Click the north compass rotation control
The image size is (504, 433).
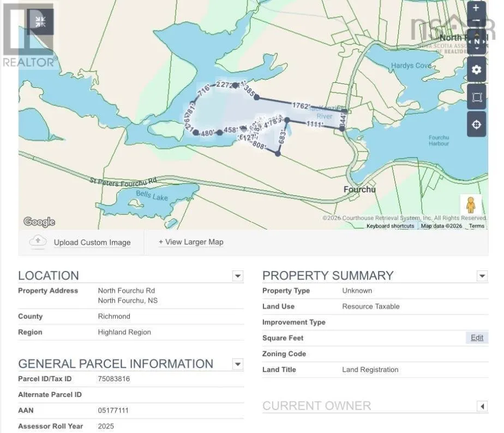coord(476,42)
